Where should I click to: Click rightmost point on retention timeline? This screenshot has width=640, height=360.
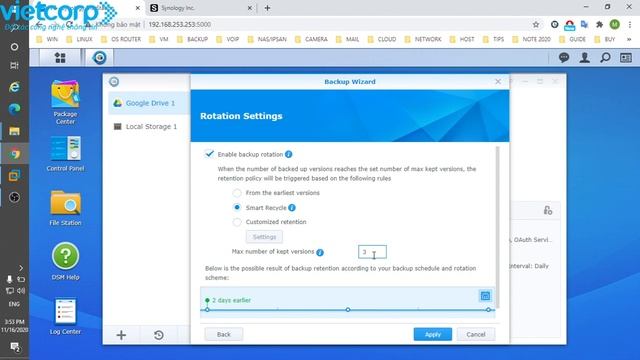coord(488,310)
